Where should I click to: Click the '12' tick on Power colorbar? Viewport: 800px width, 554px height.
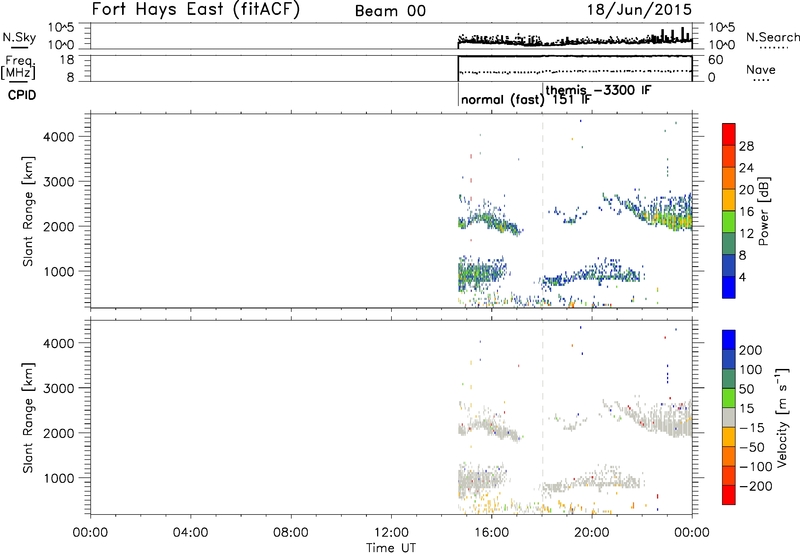746,234
